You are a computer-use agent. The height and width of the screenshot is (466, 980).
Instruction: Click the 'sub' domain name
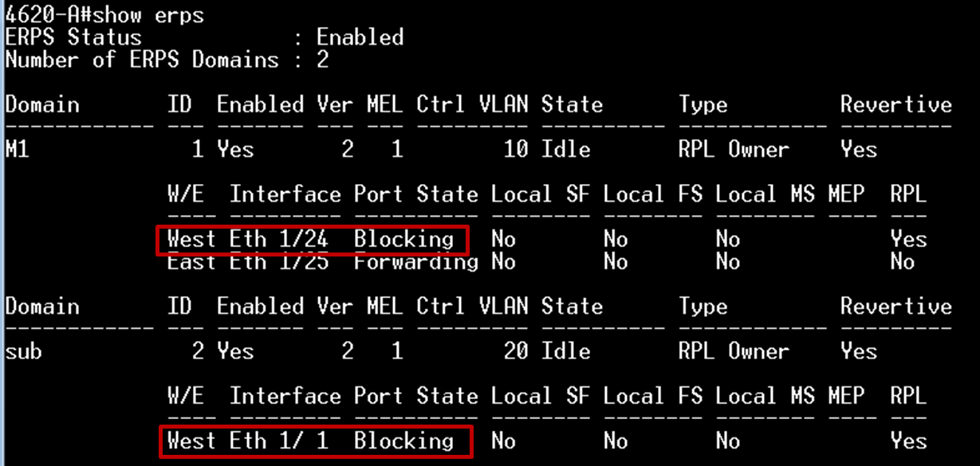pos(23,351)
